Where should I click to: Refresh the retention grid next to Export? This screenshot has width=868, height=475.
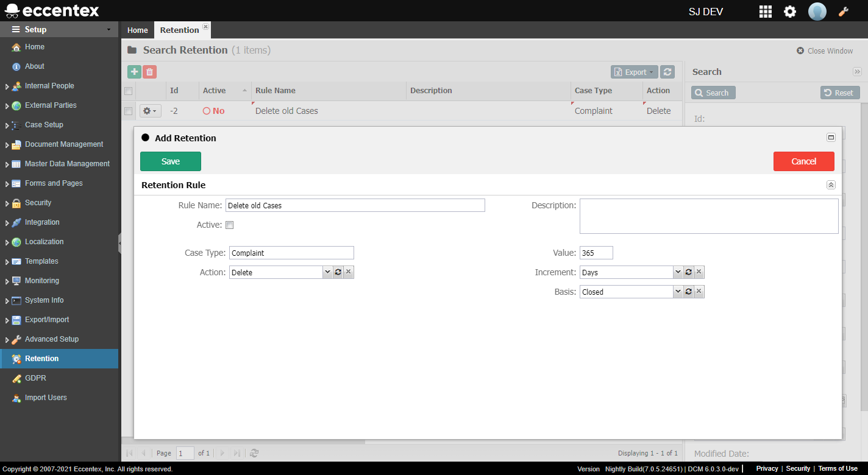pos(667,72)
